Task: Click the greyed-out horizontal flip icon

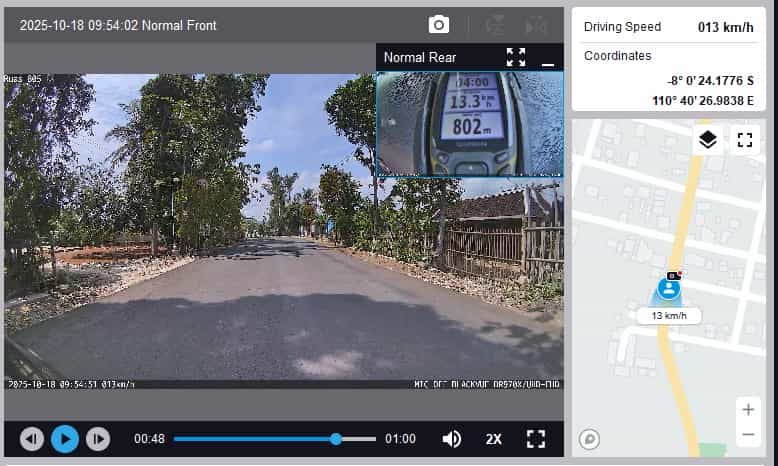Action: point(536,25)
